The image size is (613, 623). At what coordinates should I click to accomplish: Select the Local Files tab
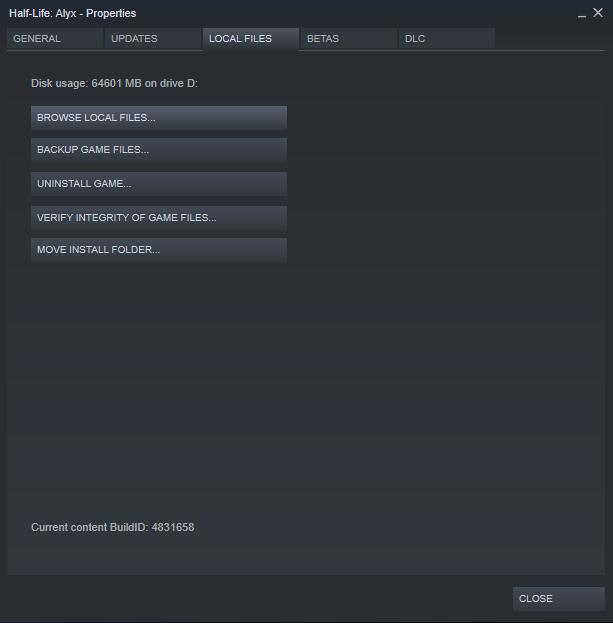pyautogui.click(x=249, y=39)
